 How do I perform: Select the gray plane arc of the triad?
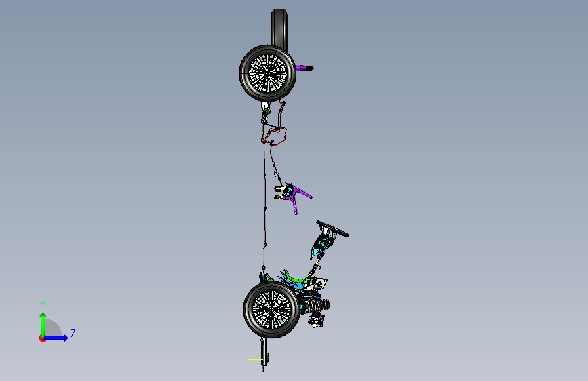click(x=54, y=328)
